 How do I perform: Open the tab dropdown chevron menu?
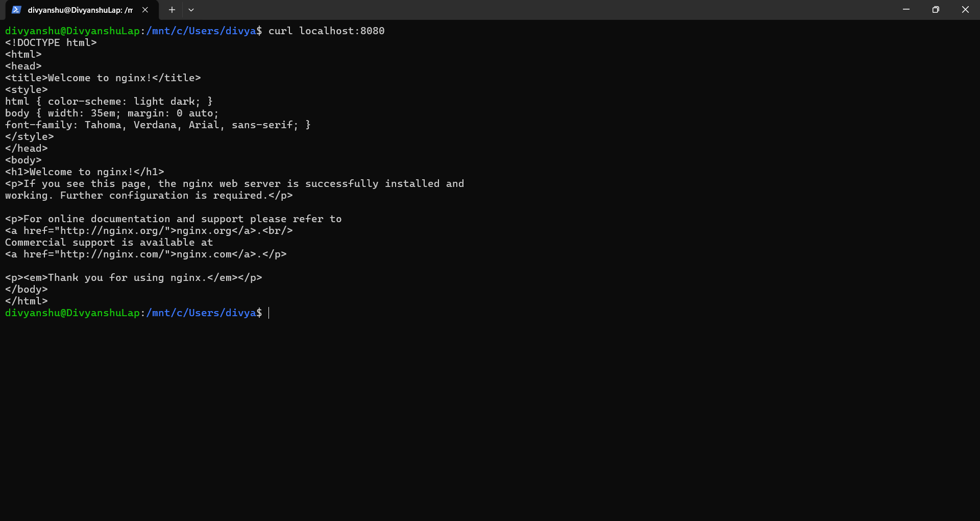click(191, 10)
